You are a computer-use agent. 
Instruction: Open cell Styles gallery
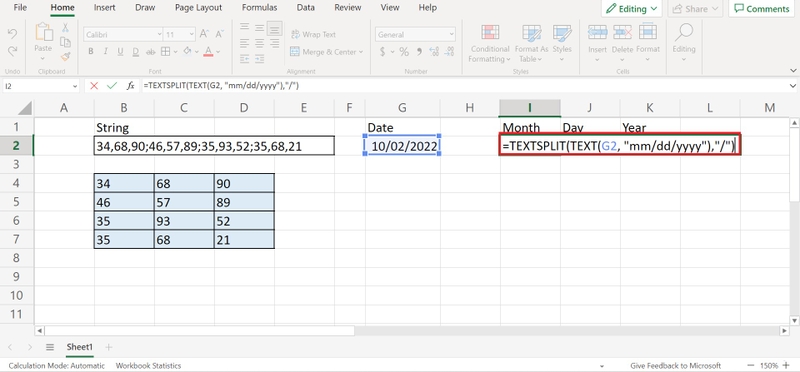562,44
